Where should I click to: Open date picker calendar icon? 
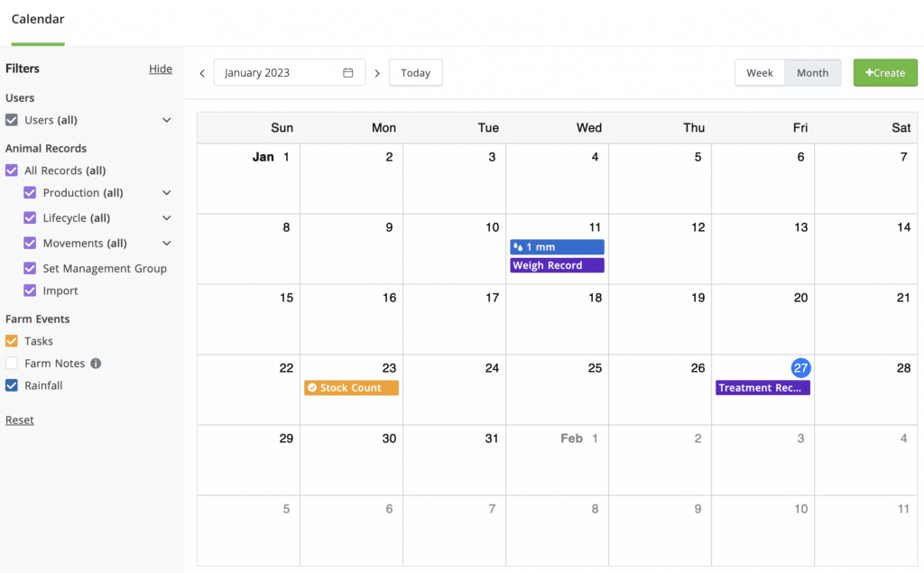tap(348, 72)
